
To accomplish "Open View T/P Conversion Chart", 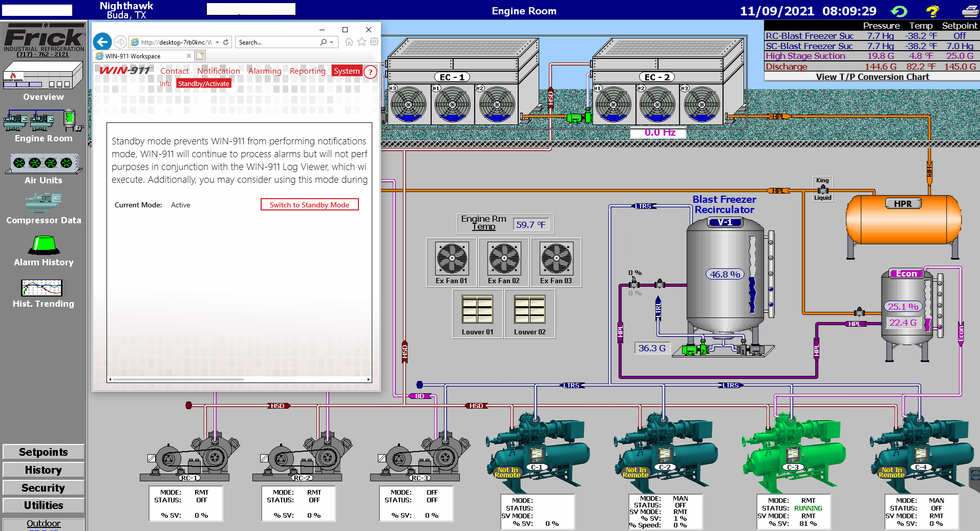I will pyautogui.click(x=872, y=77).
